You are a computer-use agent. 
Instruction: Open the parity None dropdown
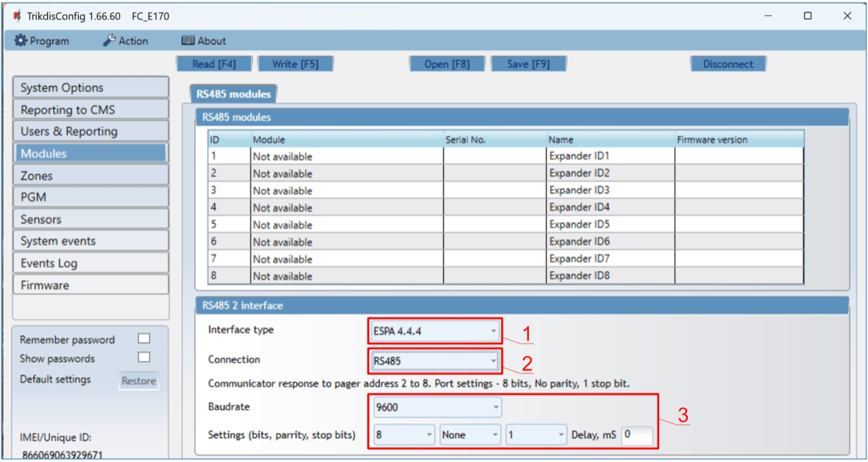(470, 435)
